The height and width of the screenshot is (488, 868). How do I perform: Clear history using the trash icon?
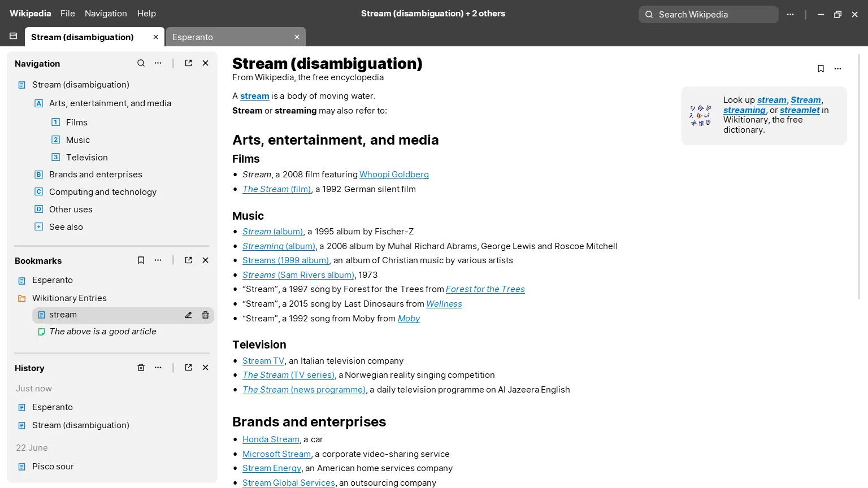[141, 367]
